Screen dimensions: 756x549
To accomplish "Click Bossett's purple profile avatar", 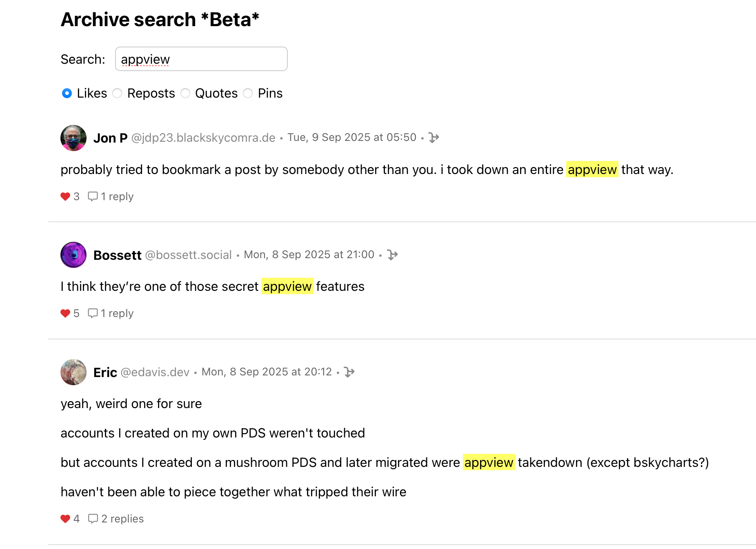I will click(x=73, y=255).
